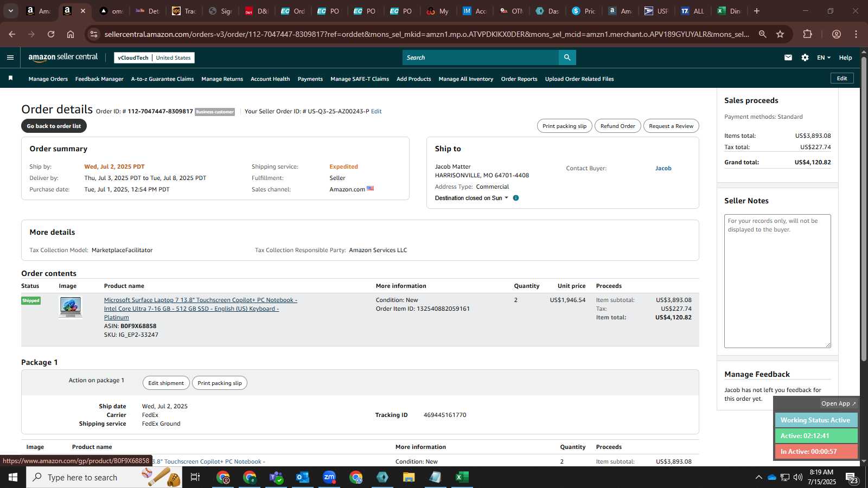Click the Jacob contact buyer link
The height and width of the screenshot is (488, 868).
663,168
